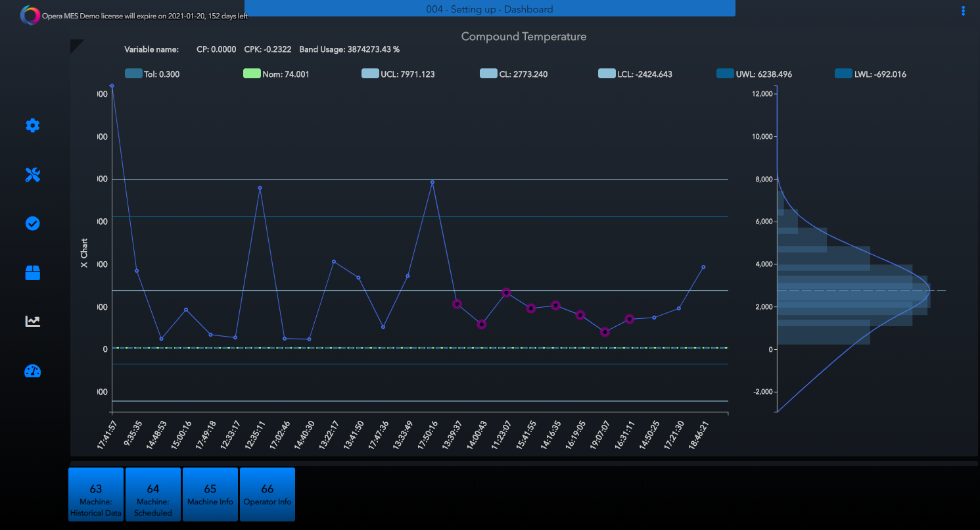This screenshot has height=530, width=980.
Task: Click the demo license expiry notice
Action: 145,16
